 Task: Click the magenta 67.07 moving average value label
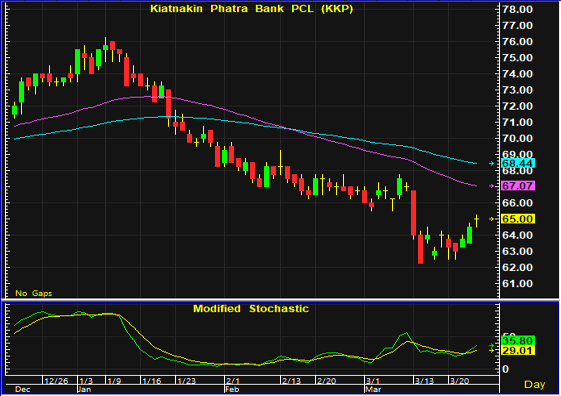518,186
